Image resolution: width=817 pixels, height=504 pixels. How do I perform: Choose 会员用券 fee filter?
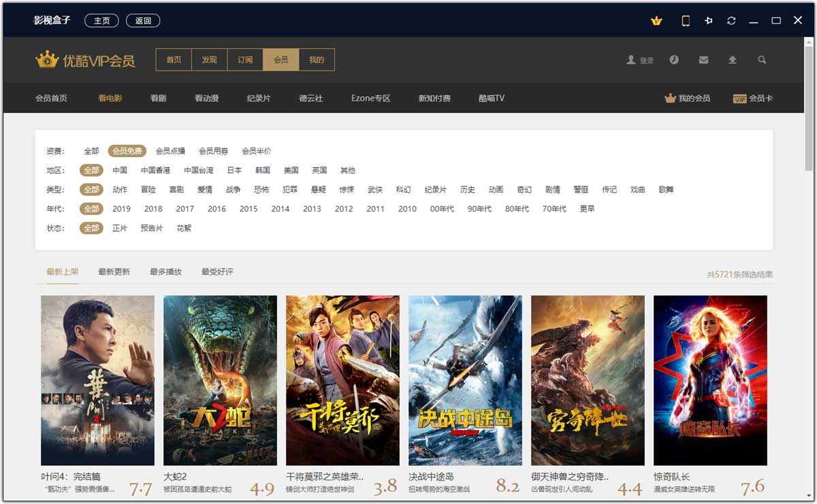pos(214,151)
